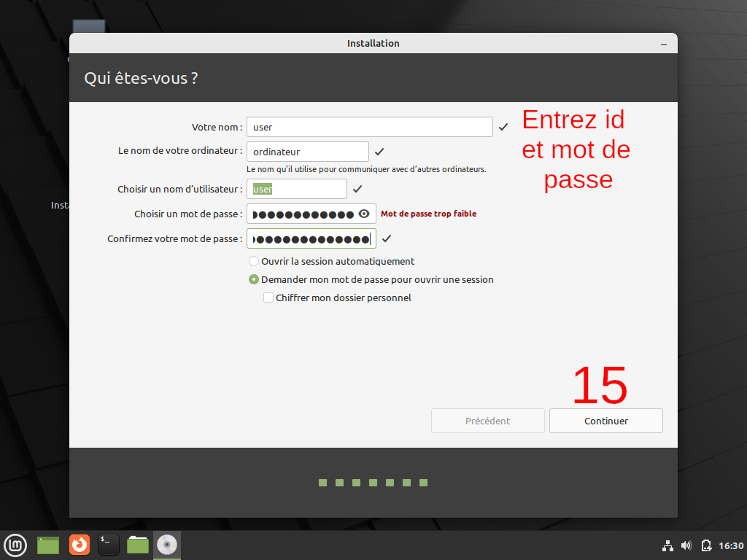Click the 'ordinateur' hostname field
This screenshot has height=560, width=747.
pos(307,152)
